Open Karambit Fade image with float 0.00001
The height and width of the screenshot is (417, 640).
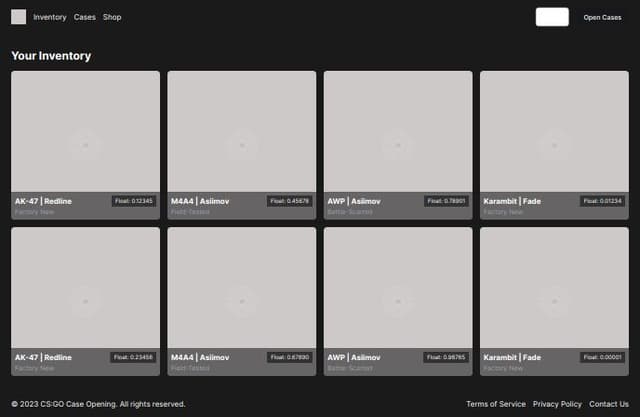click(554, 288)
